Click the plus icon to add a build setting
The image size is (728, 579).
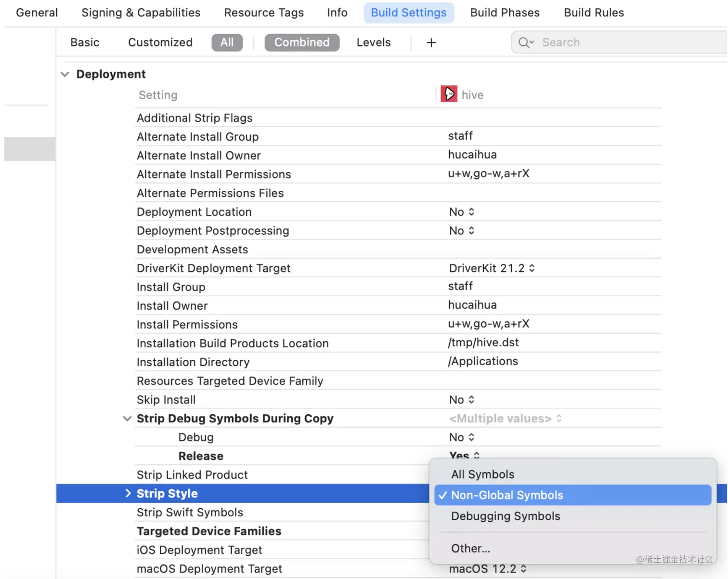click(431, 42)
